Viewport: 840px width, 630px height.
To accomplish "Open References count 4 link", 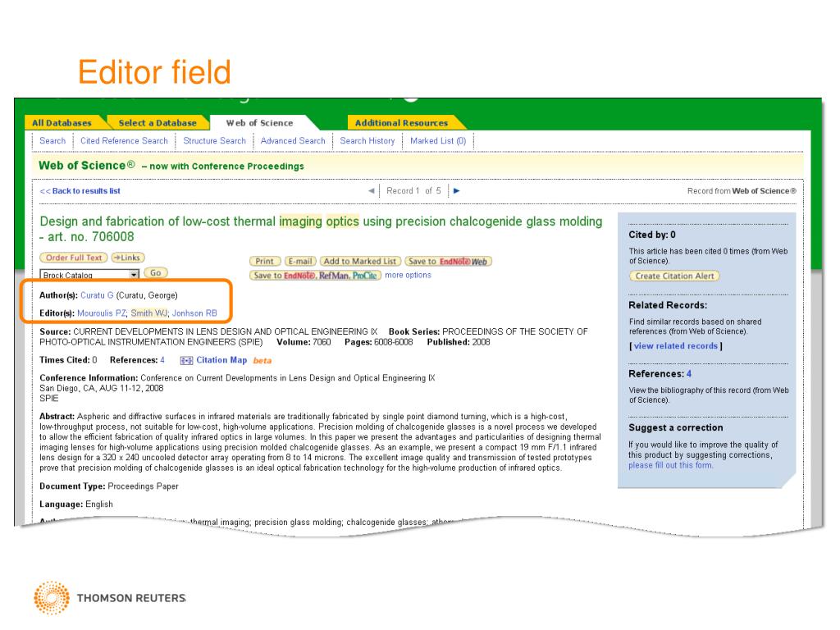I will tap(162, 360).
